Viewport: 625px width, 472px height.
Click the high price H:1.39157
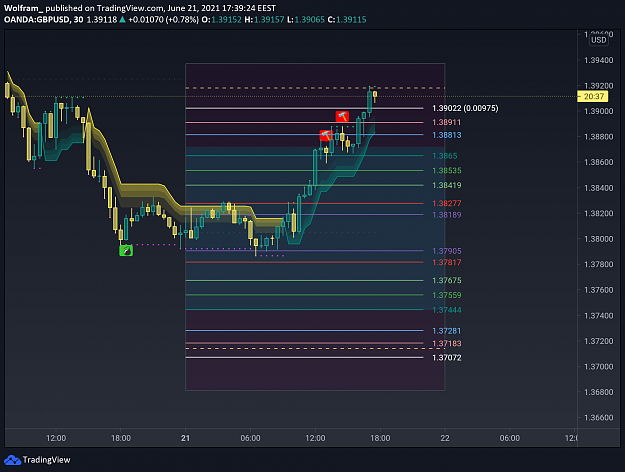pos(264,20)
